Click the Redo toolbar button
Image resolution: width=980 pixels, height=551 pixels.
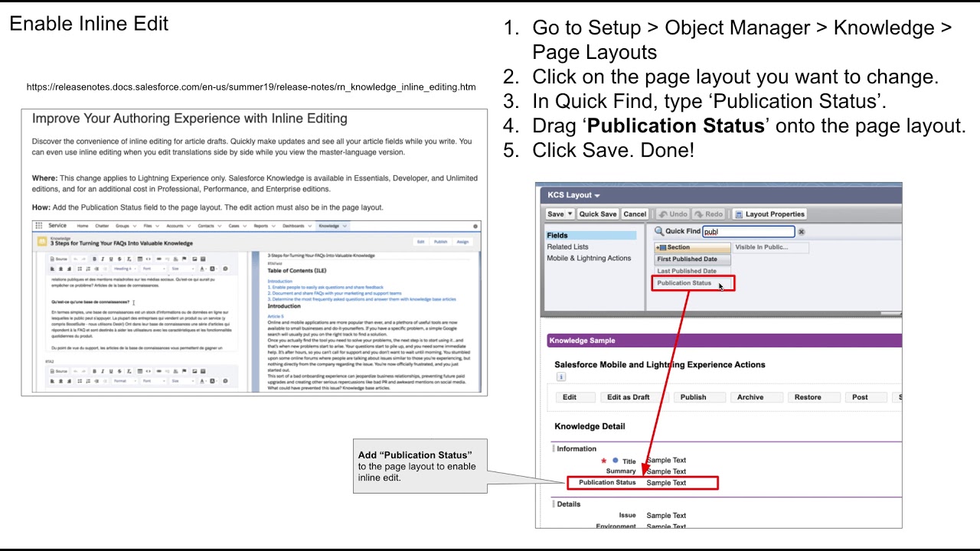(x=708, y=214)
